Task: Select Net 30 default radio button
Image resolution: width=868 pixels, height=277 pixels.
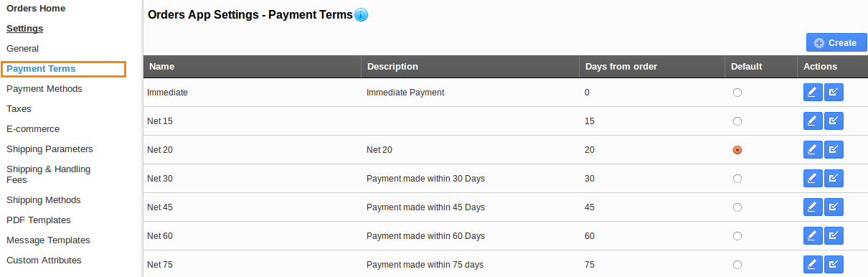Action: click(x=737, y=179)
